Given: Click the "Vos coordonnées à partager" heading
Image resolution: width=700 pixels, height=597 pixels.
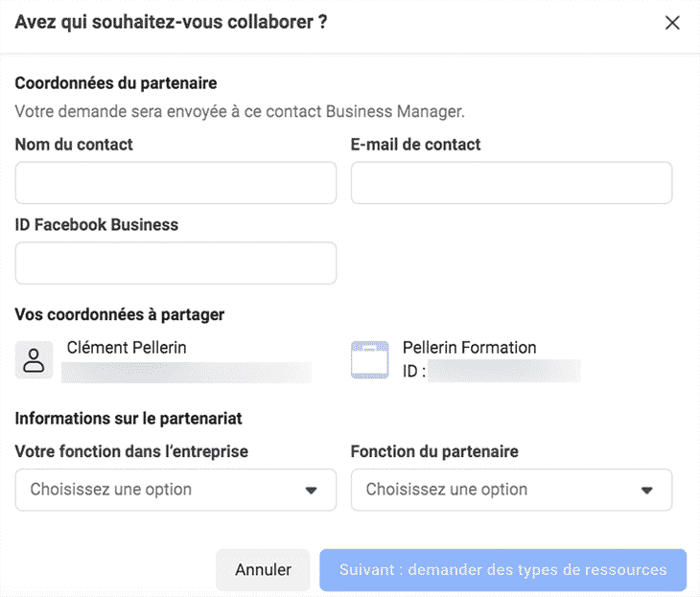Looking at the screenshot, I should pyautogui.click(x=120, y=314).
